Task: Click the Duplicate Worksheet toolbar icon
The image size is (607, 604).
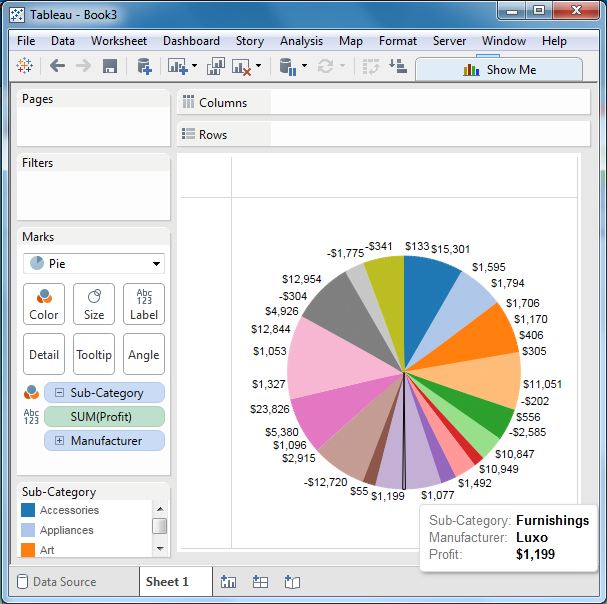Action: [215, 66]
